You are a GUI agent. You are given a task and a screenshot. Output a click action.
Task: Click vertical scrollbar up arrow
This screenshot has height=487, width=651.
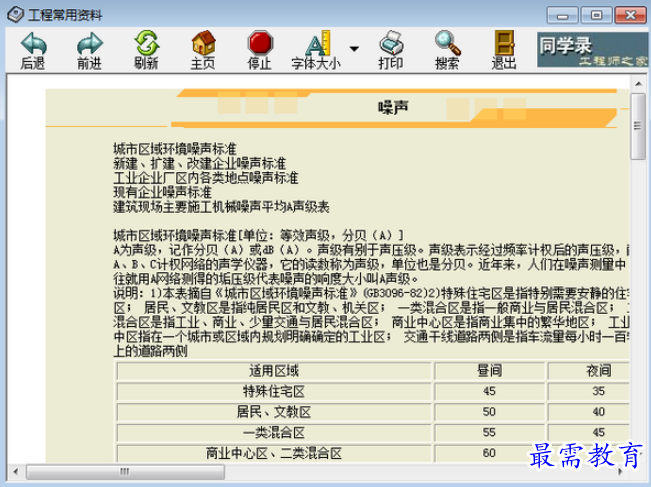[638, 84]
